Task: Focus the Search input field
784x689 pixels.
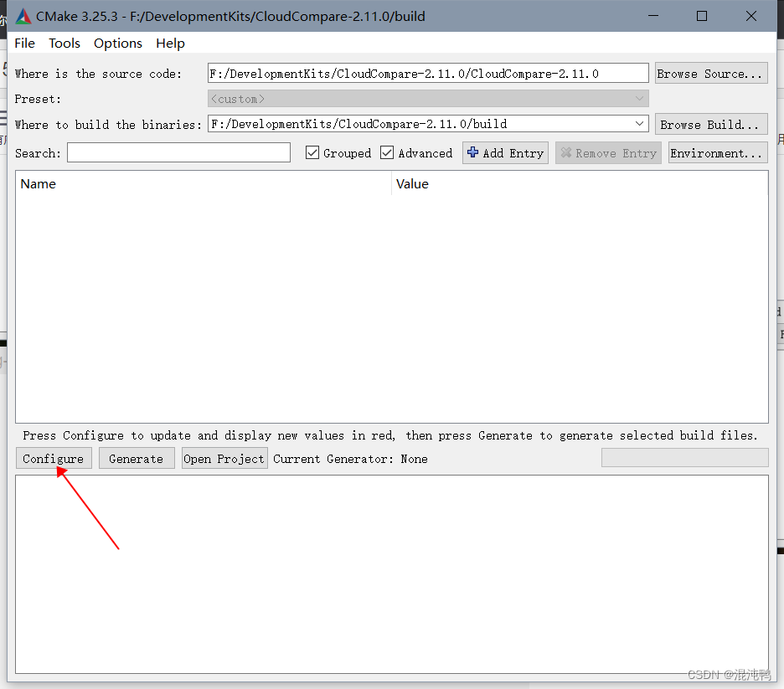Action: [x=178, y=152]
